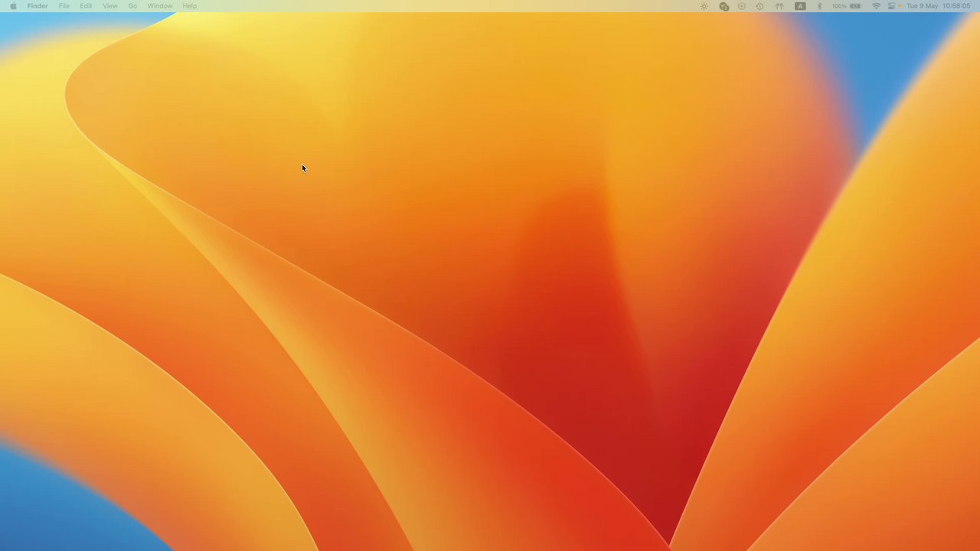Viewport: 980px width, 551px height.
Task: Click the AirPods menu bar icon
Action: (x=779, y=6)
